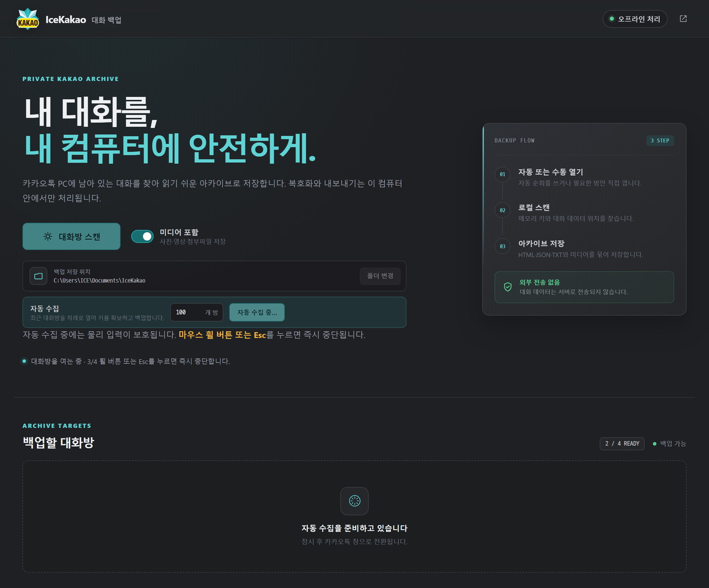The image size is (709, 588).
Task: Click the BACKUP FLOW panel label
Action: (x=515, y=141)
